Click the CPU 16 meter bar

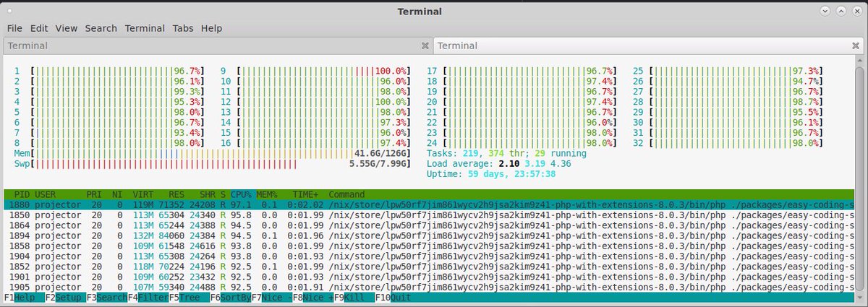click(314, 143)
